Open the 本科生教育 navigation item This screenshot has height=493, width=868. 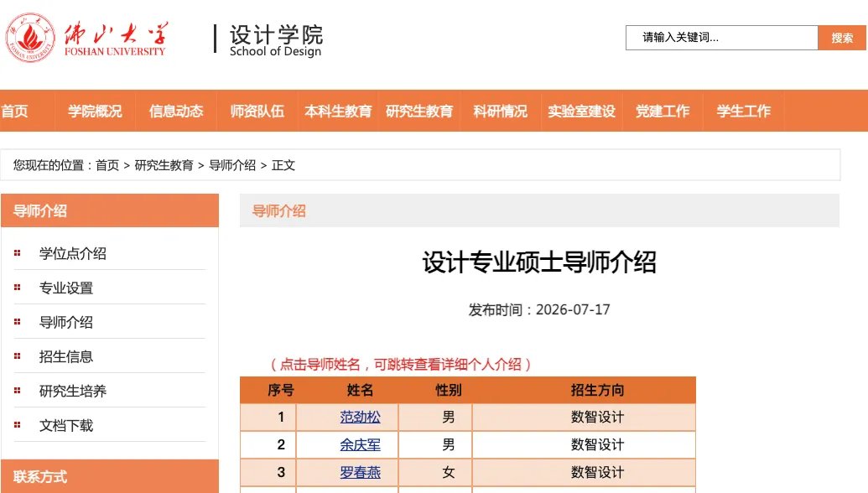coord(338,112)
